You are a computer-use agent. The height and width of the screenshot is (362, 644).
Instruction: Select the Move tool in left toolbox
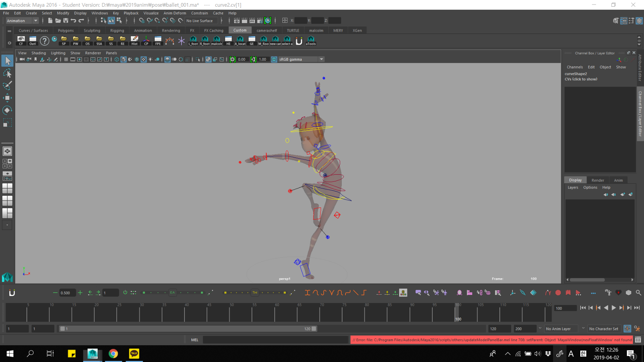pyautogui.click(x=7, y=98)
